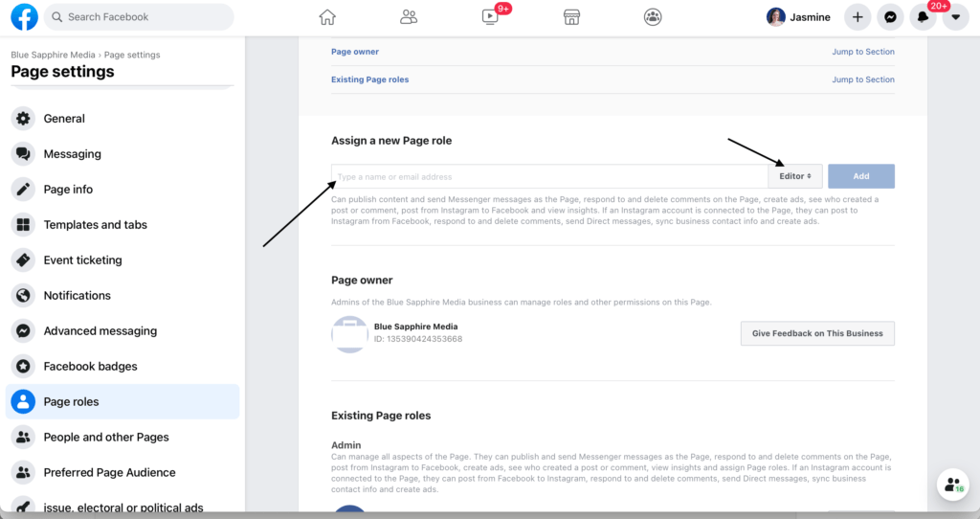
Task: Click the Search Facebook field
Action: [139, 17]
